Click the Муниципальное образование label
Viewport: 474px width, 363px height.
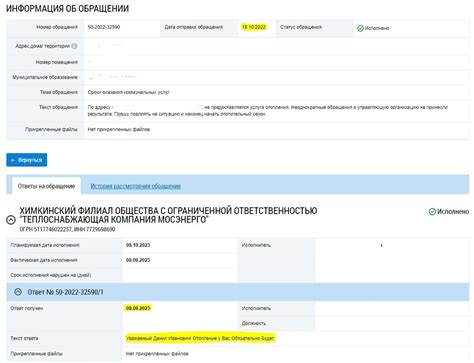[45, 77]
